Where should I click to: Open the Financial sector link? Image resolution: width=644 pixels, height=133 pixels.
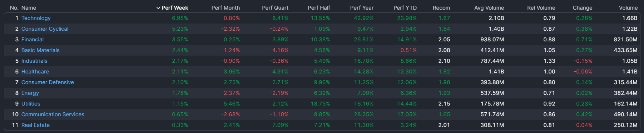coord(32,40)
